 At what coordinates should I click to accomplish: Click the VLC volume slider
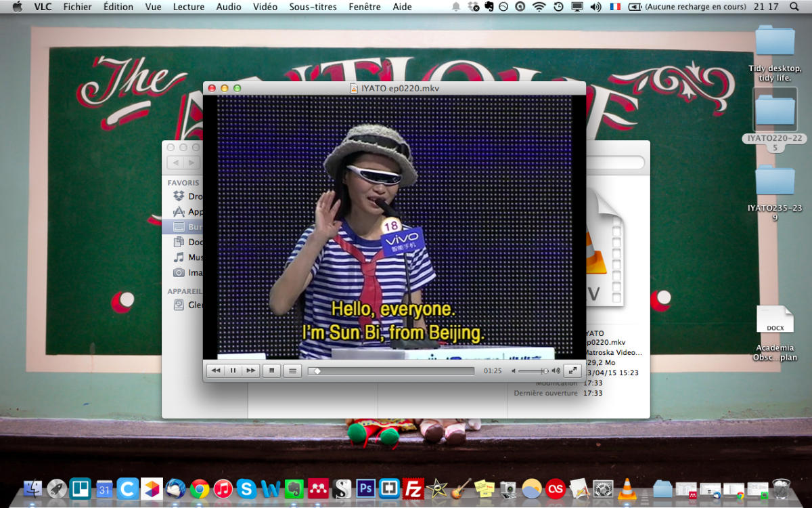click(533, 371)
